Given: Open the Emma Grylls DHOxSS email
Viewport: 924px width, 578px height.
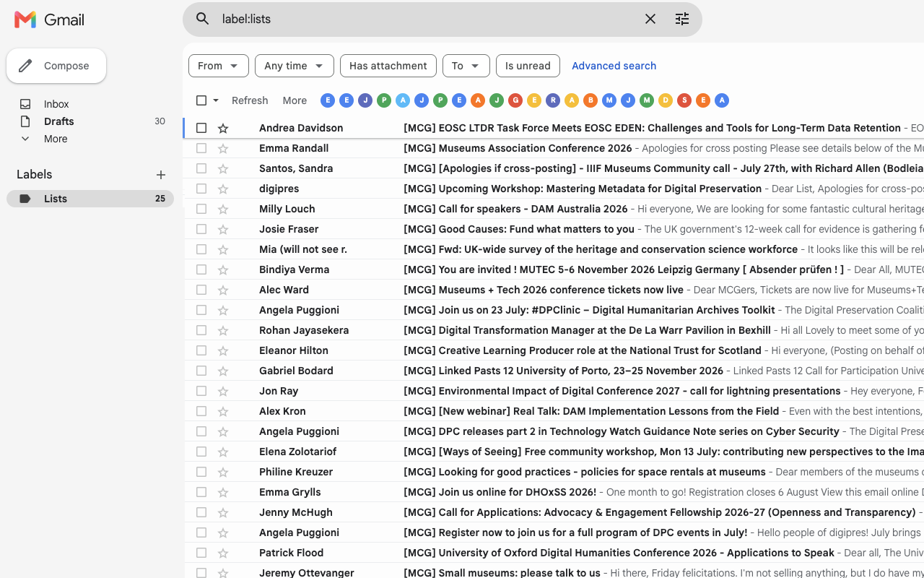Looking at the screenshot, I should point(554,492).
